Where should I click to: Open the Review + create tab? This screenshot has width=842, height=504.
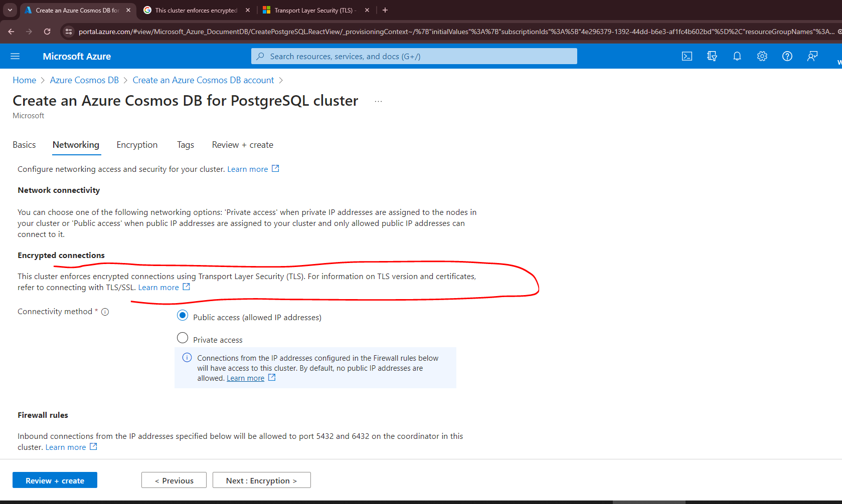(x=243, y=145)
